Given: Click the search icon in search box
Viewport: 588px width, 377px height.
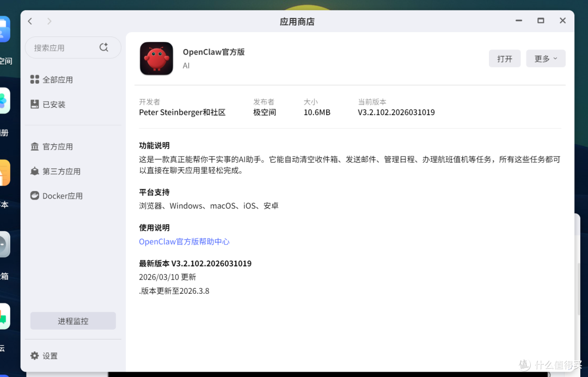Looking at the screenshot, I should tap(104, 47).
